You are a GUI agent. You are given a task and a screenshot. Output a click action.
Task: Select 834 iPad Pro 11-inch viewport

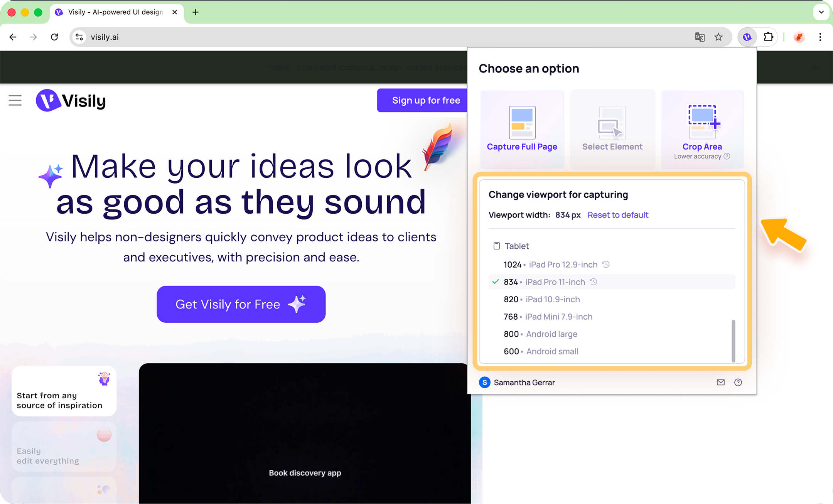(612, 282)
